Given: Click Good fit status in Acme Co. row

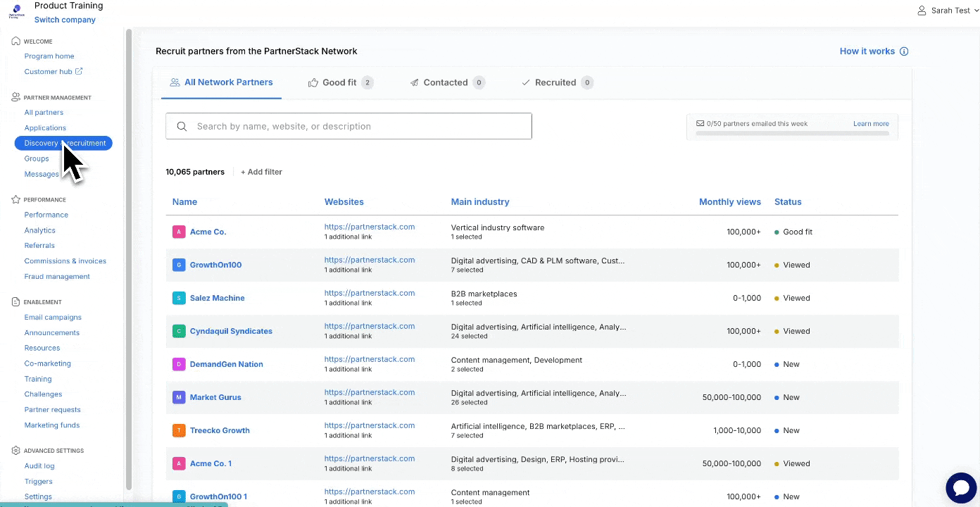Looking at the screenshot, I should pos(793,232).
